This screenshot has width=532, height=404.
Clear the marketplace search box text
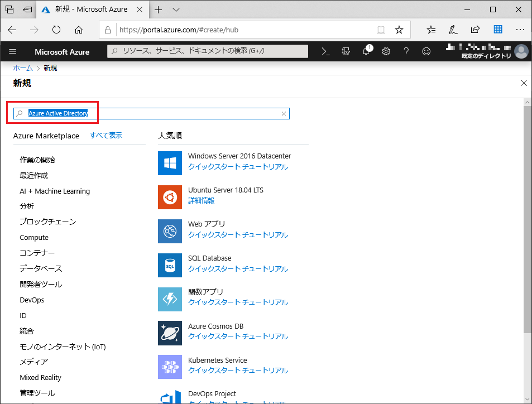pyautogui.click(x=284, y=114)
